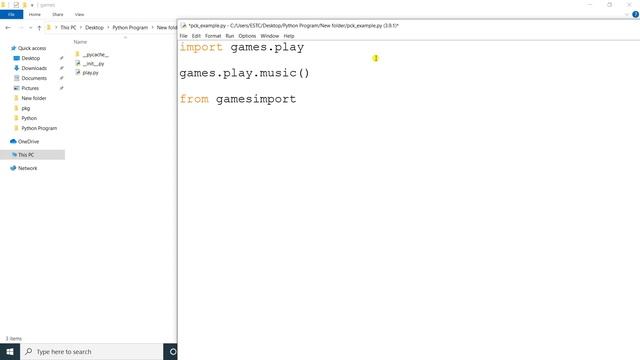
Task: Open the IDLE File menu
Action: pyautogui.click(x=183, y=36)
